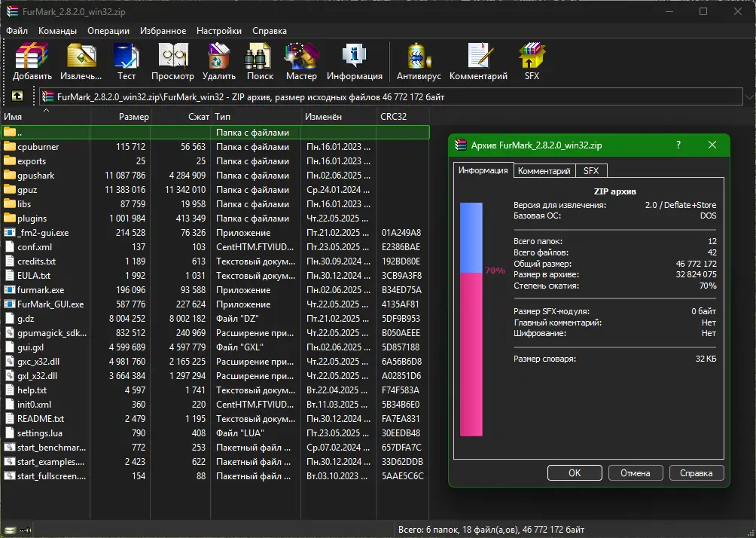Open the Операции menu
This screenshot has height=538, width=756.
(x=108, y=30)
